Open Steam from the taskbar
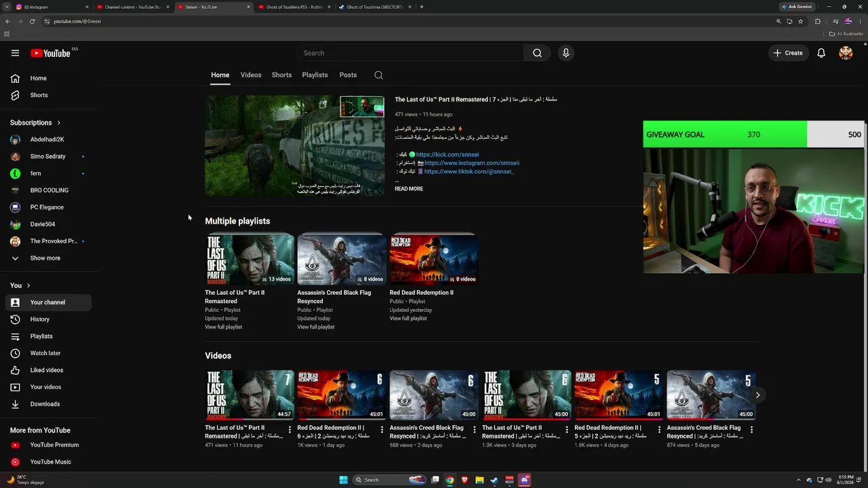The image size is (868, 488). point(494,480)
